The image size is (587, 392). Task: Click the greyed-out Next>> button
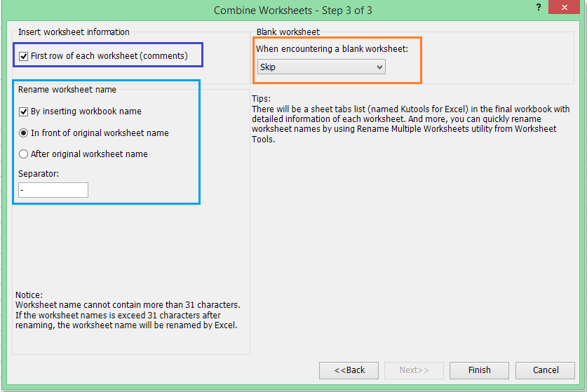click(x=414, y=370)
